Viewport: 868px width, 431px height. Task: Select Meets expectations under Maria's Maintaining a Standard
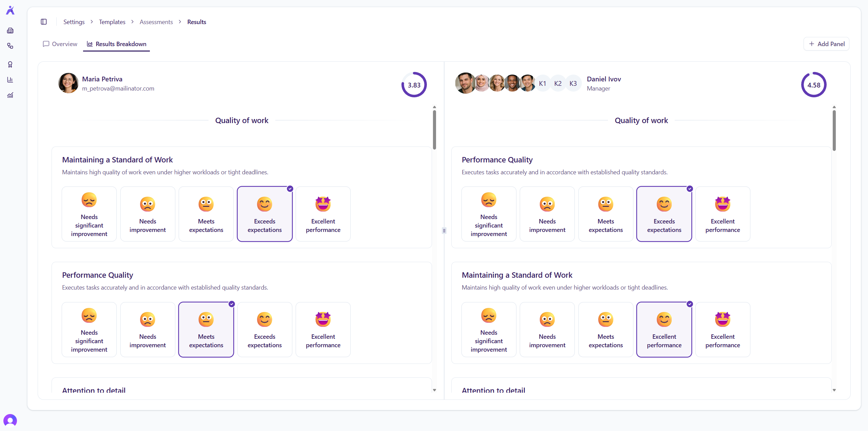(206, 214)
